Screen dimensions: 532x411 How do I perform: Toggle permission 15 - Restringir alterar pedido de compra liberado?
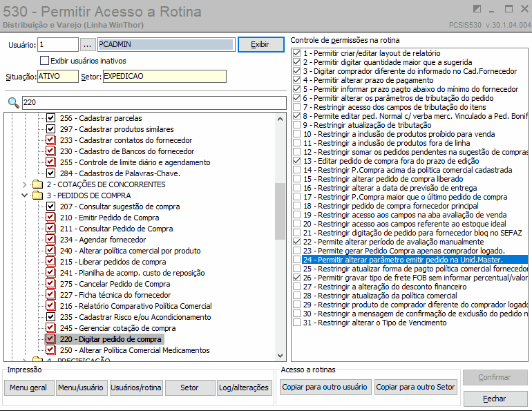(297, 179)
